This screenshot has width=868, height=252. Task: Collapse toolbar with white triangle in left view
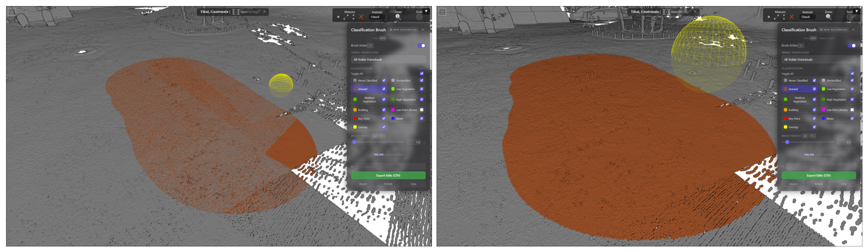coord(426,11)
